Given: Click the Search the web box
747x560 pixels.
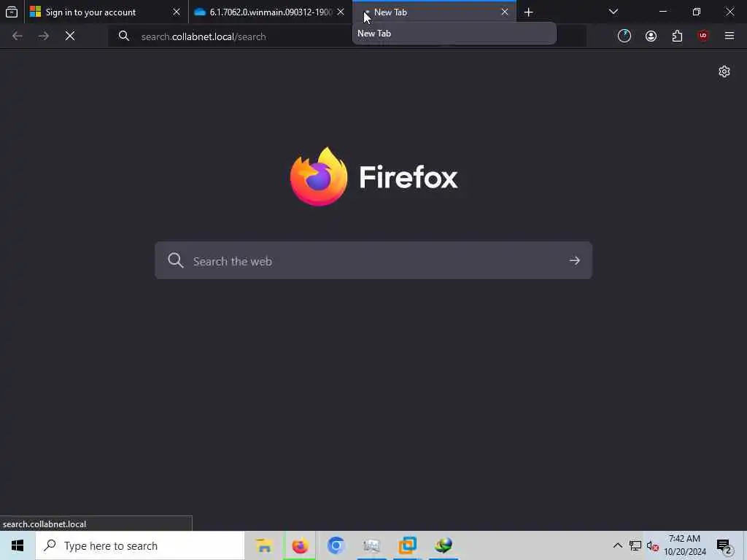Looking at the screenshot, I should tap(373, 260).
